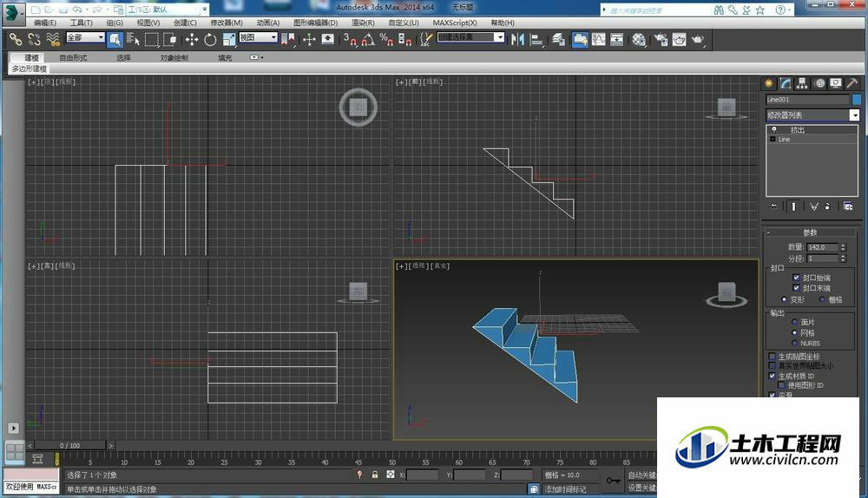Toggle the 3D Snaps icon

click(x=350, y=39)
